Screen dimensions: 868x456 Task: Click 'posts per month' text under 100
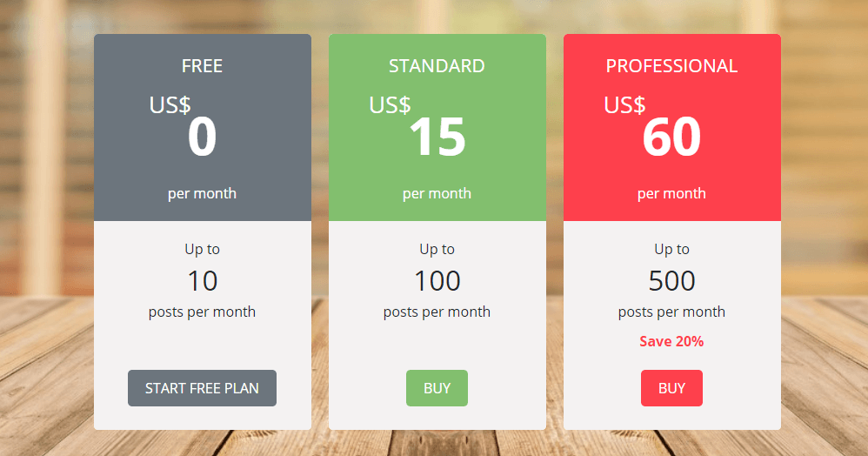click(437, 312)
